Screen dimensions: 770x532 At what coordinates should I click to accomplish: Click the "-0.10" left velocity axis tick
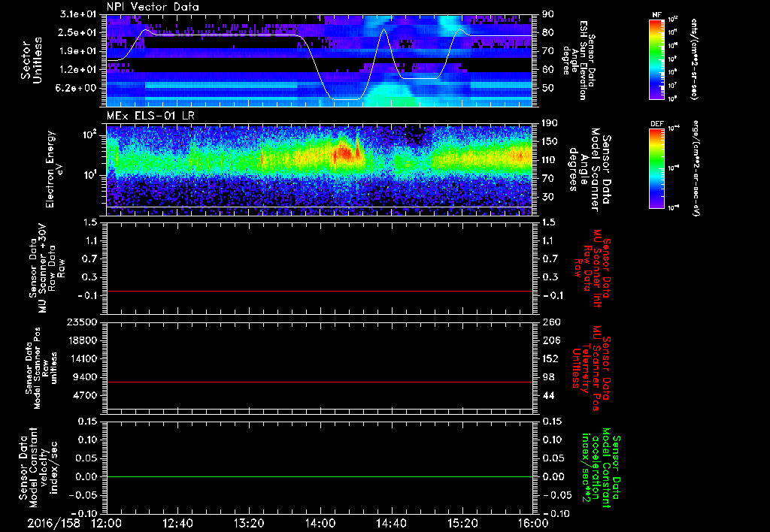coord(83,514)
